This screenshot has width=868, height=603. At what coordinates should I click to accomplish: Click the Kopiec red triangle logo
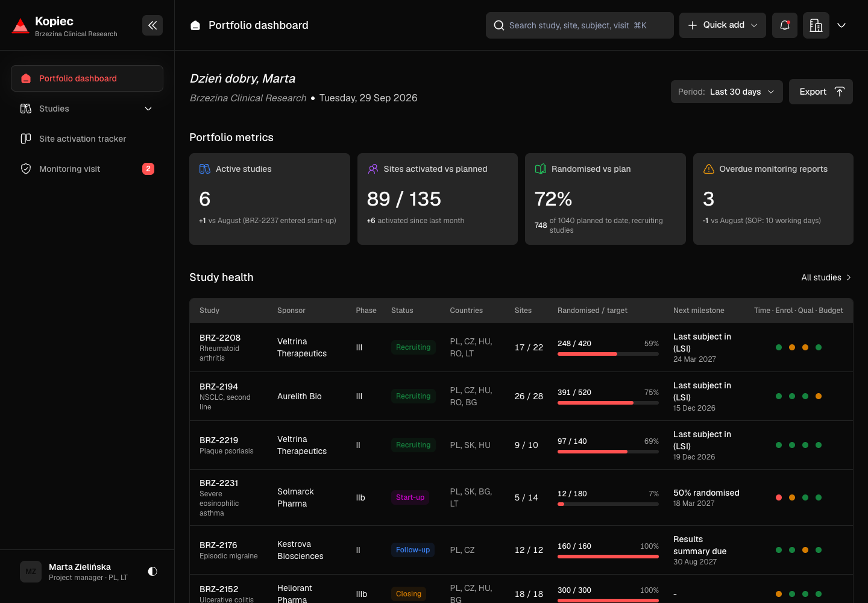pyautogui.click(x=20, y=25)
